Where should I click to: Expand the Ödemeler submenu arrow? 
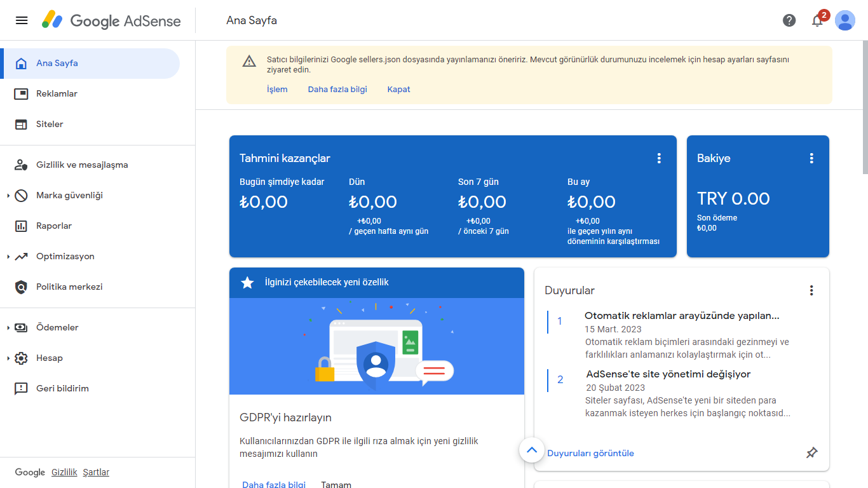click(8, 328)
